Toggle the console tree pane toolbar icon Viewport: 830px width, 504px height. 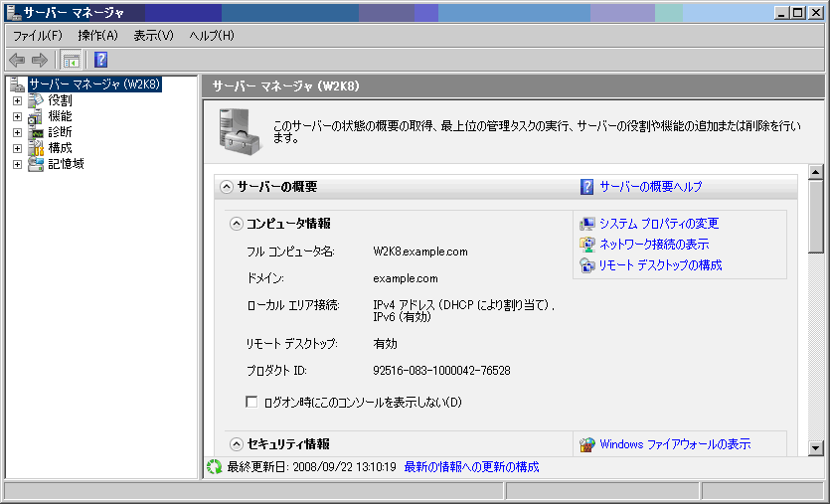click(71, 60)
